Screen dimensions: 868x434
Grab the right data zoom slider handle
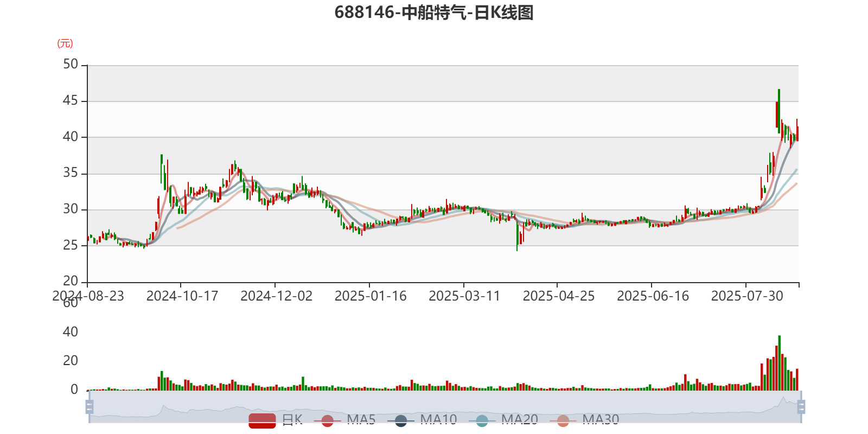tap(801, 406)
